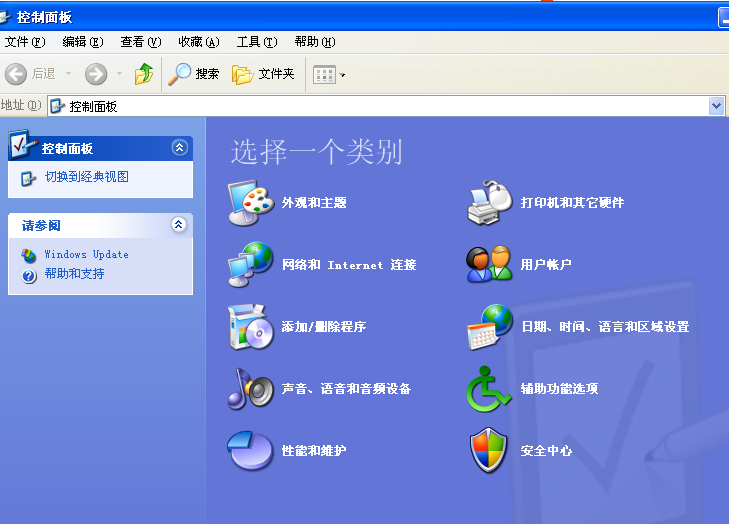Open the 收藏(A) menu

pos(199,42)
